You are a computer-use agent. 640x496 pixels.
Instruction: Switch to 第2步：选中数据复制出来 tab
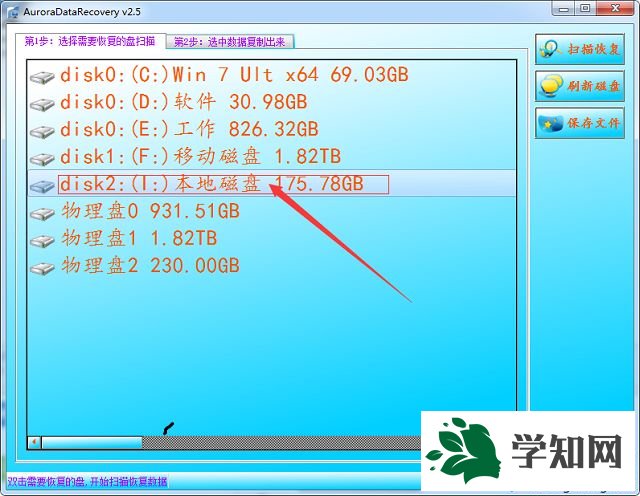click(x=230, y=42)
